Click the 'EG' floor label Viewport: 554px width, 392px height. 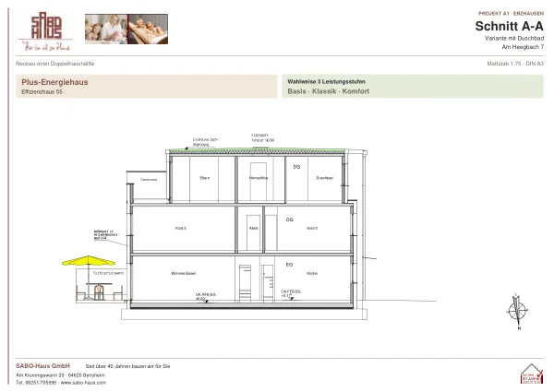(289, 265)
